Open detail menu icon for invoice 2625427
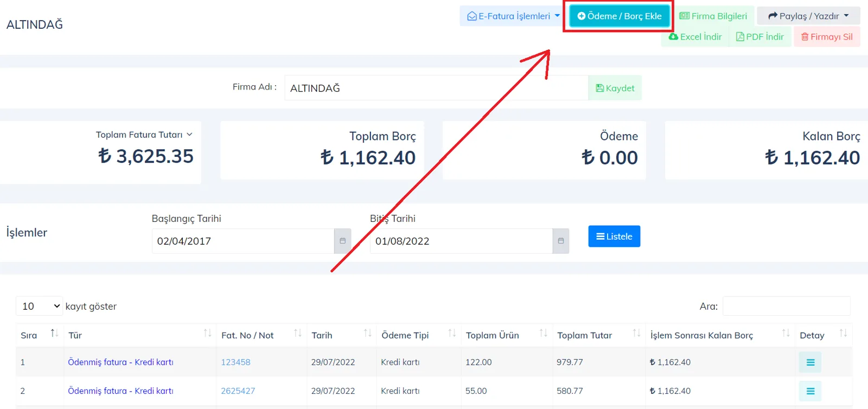Viewport: 868px width, 409px height. 810,391
